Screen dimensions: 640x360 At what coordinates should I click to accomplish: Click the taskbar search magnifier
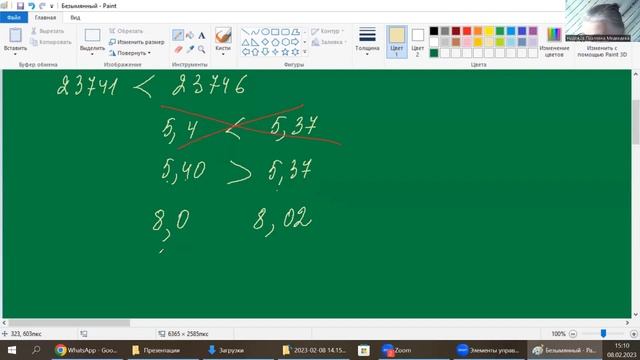pyautogui.click(x=36, y=350)
